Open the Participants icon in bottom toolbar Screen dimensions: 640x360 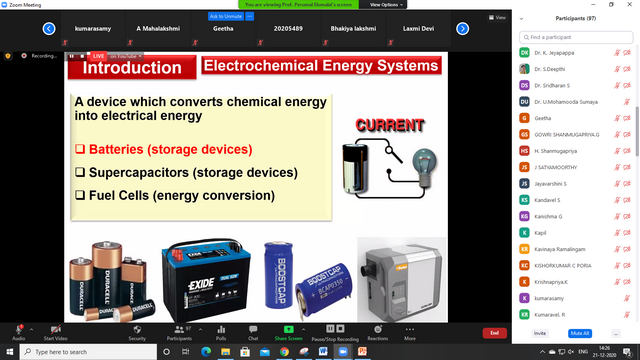point(179,329)
